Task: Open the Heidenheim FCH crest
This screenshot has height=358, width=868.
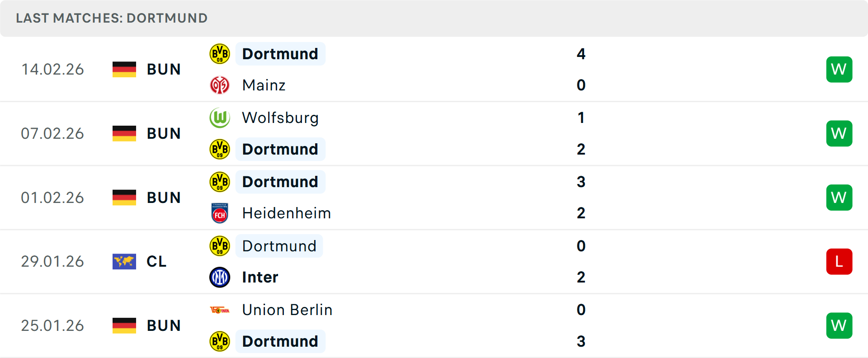Action: tap(220, 213)
